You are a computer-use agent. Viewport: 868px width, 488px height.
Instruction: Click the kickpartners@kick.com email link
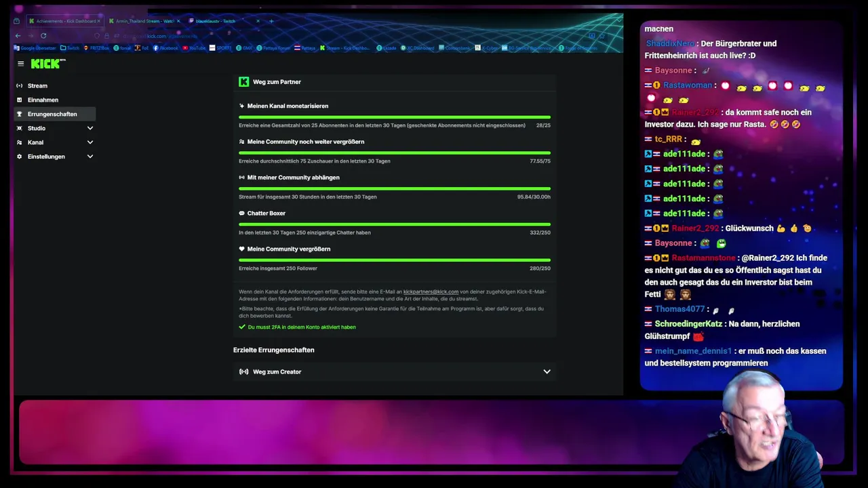[431, 291]
